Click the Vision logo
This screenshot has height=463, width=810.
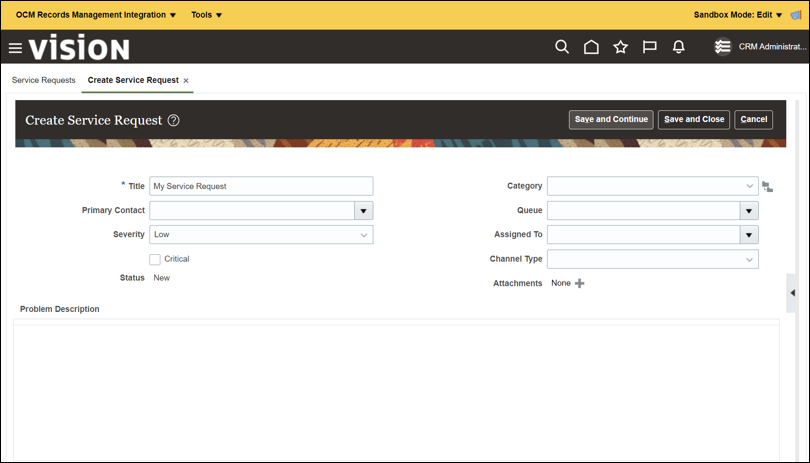pos(79,48)
